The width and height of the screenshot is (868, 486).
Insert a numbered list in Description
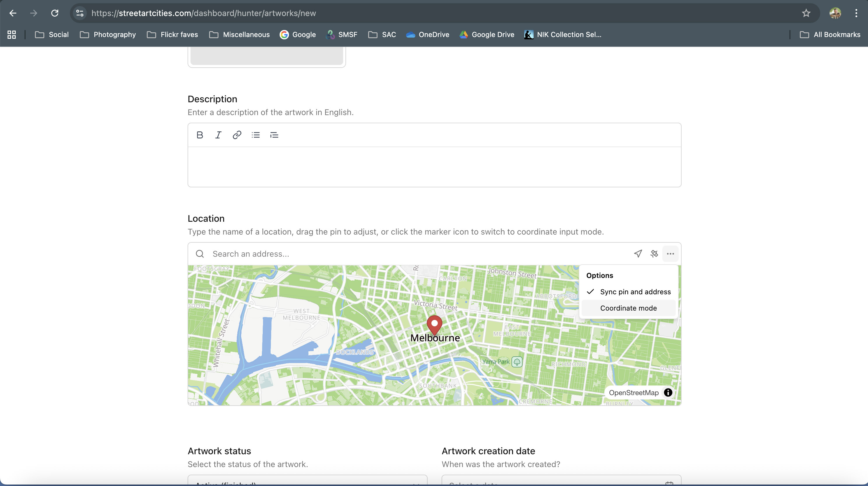(x=274, y=135)
